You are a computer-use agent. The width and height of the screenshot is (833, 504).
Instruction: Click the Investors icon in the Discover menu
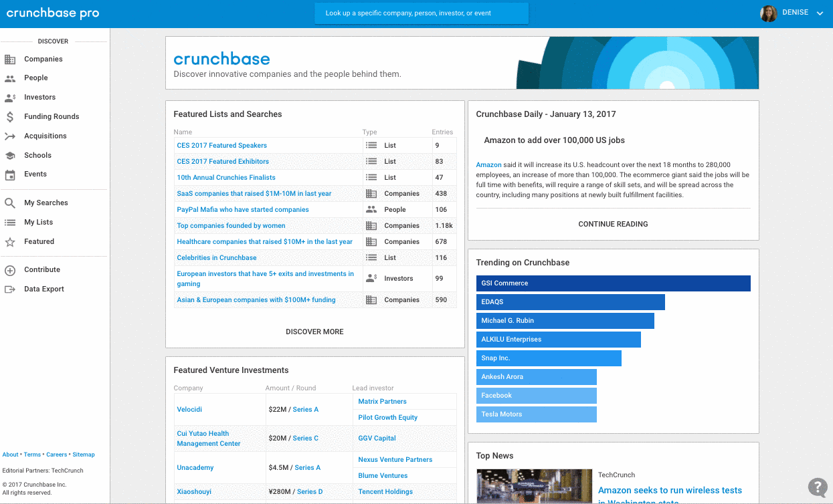(x=11, y=97)
